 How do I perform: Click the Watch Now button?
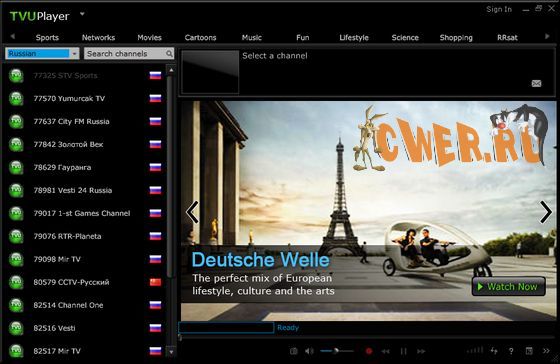point(509,286)
